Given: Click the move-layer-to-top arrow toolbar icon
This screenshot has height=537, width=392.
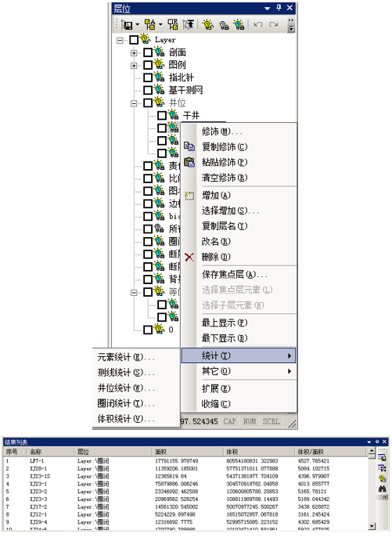Looking at the screenshot, I should 189,25.
